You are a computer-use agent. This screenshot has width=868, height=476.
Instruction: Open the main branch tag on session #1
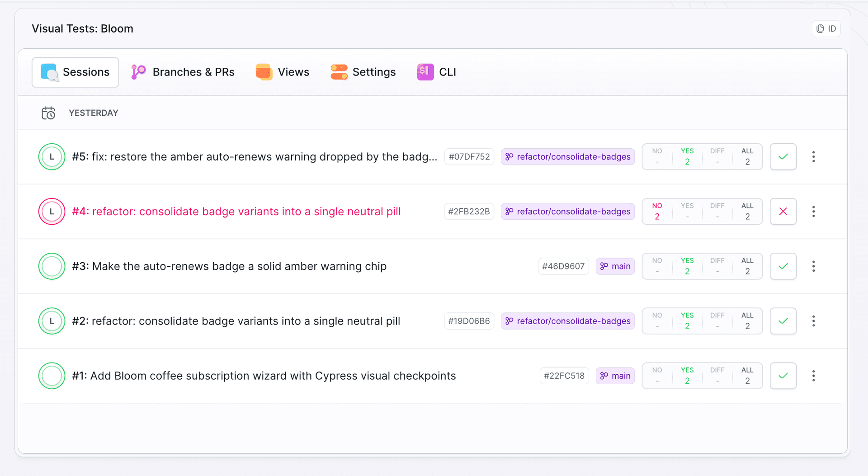[x=615, y=376]
